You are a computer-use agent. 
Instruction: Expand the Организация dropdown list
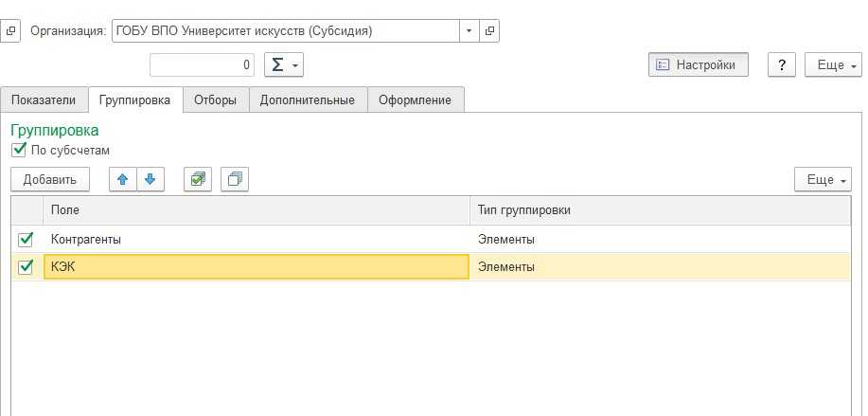[x=469, y=30]
